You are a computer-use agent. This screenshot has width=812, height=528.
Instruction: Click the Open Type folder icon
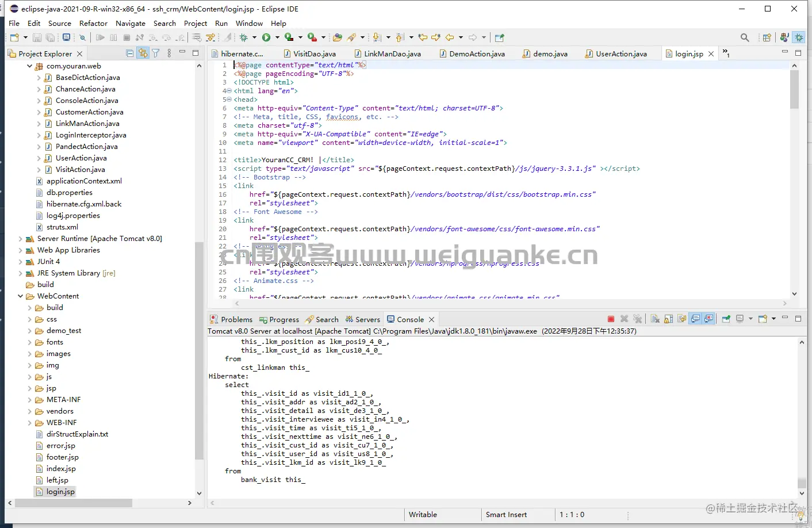[x=338, y=37]
